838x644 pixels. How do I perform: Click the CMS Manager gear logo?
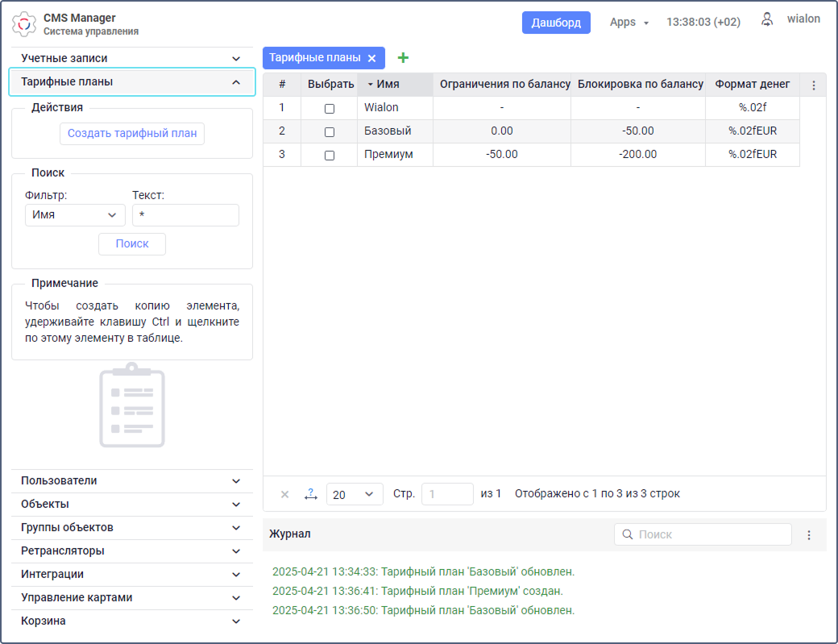pos(24,24)
